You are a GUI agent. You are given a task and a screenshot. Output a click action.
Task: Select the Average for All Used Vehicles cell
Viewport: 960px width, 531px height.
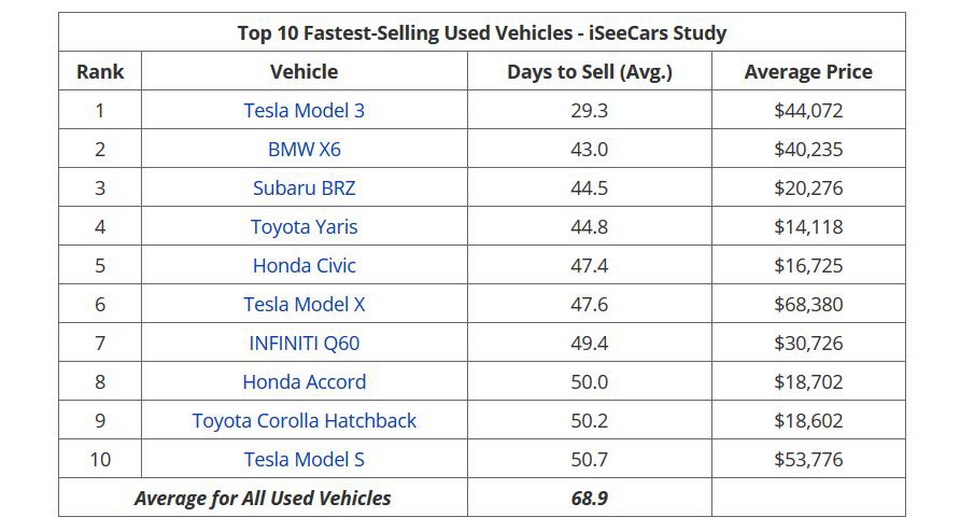pyautogui.click(x=263, y=498)
